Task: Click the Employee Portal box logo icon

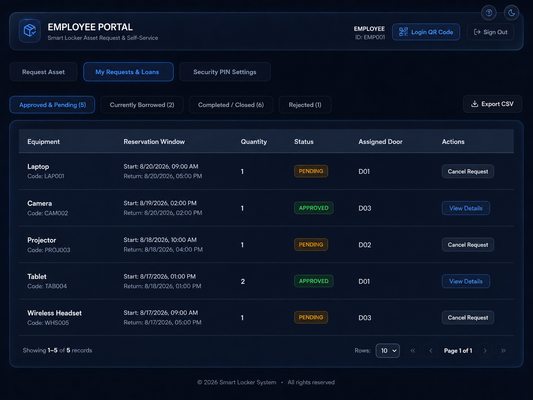Action: click(x=30, y=31)
